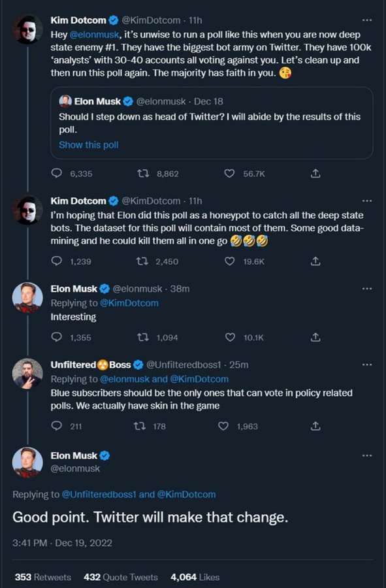Open the @elonmusk mention in Kim's tweet

coord(95,35)
